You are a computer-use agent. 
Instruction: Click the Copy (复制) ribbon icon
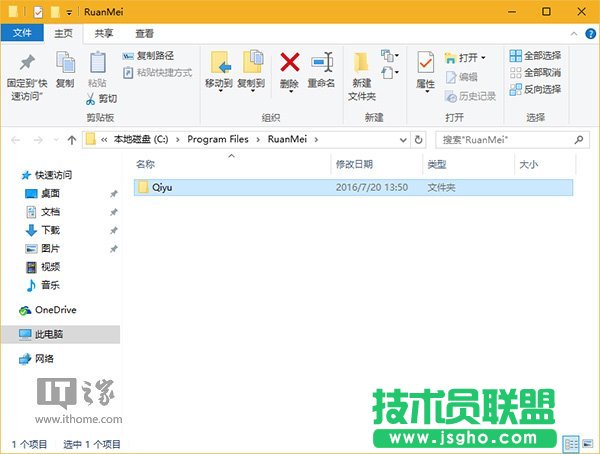point(65,62)
